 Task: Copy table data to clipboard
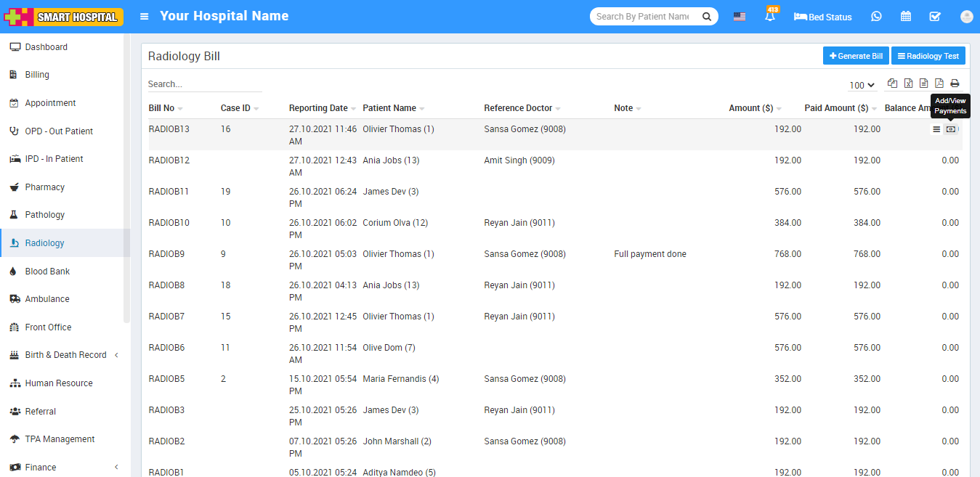pos(893,83)
